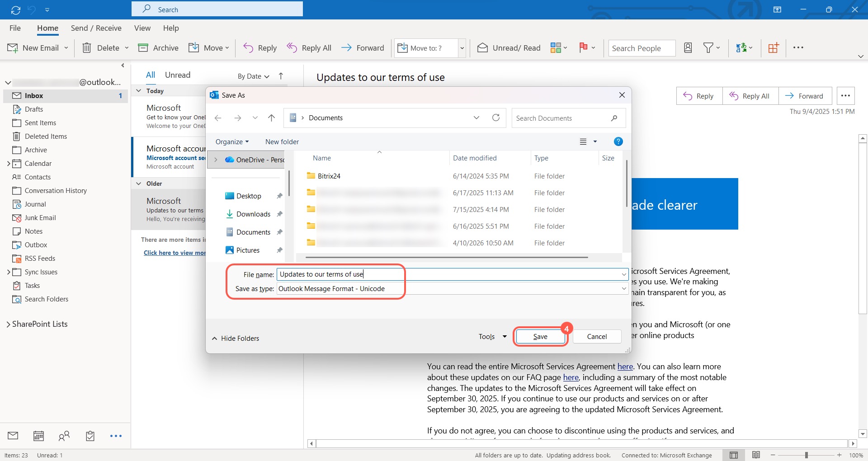Toggle Hide Folders in the dialog

pyautogui.click(x=236, y=339)
